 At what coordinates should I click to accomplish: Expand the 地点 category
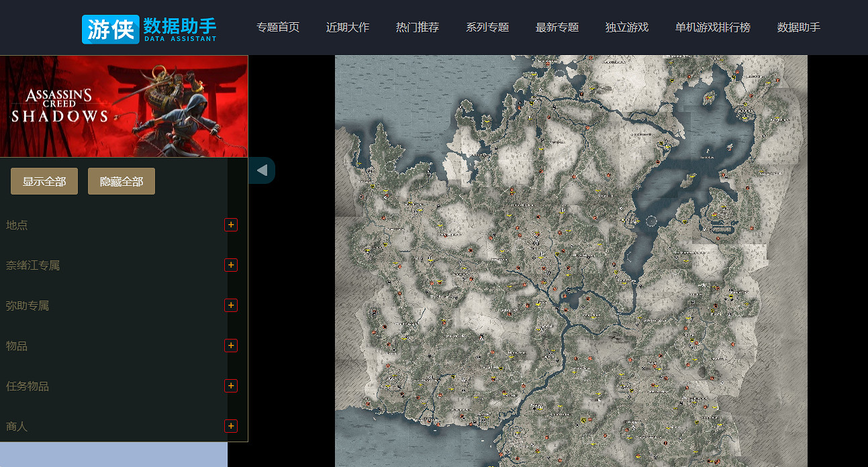coord(231,225)
